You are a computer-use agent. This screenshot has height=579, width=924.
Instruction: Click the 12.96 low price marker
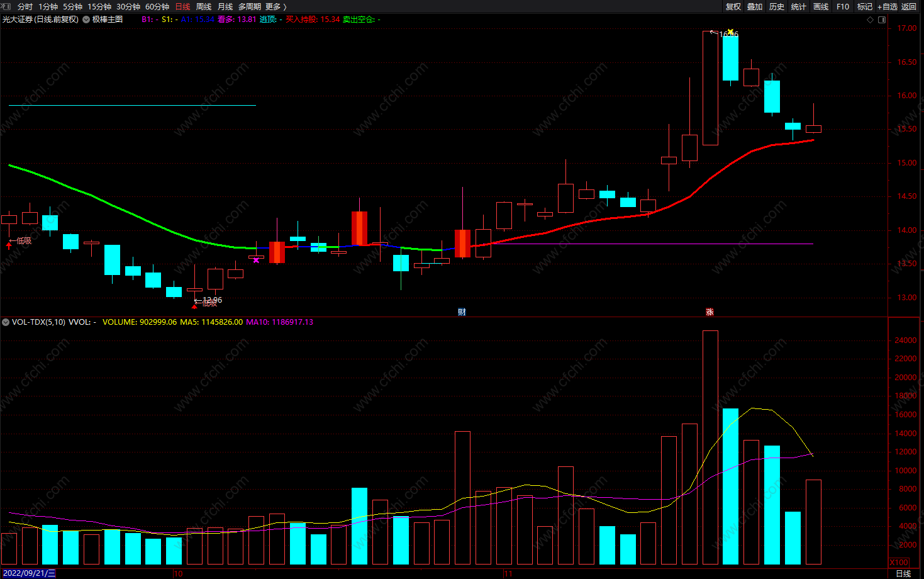tap(213, 300)
